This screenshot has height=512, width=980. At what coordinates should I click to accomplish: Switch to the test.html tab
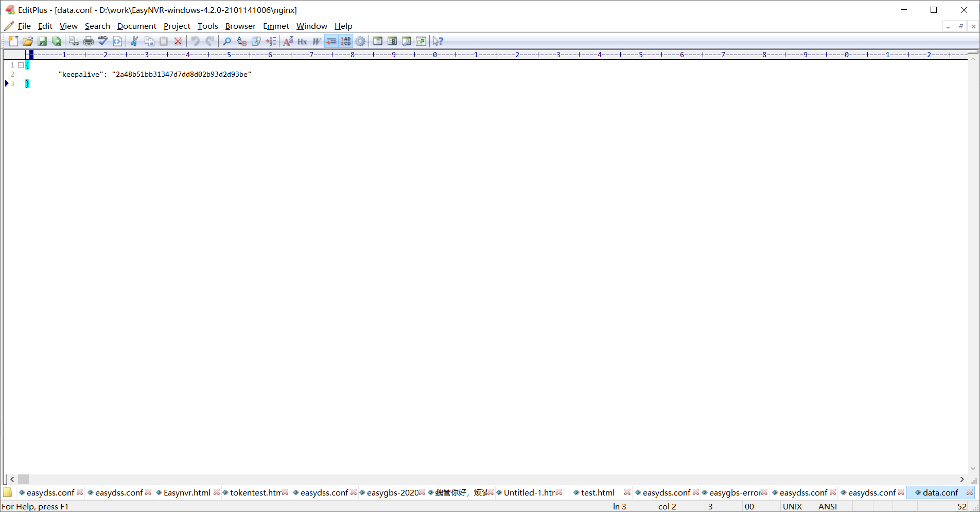[598, 492]
